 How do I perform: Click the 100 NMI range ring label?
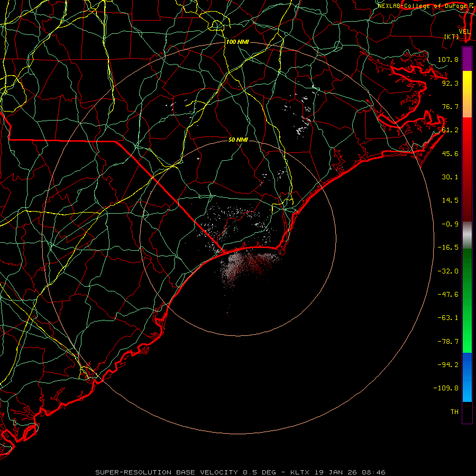[237, 42]
